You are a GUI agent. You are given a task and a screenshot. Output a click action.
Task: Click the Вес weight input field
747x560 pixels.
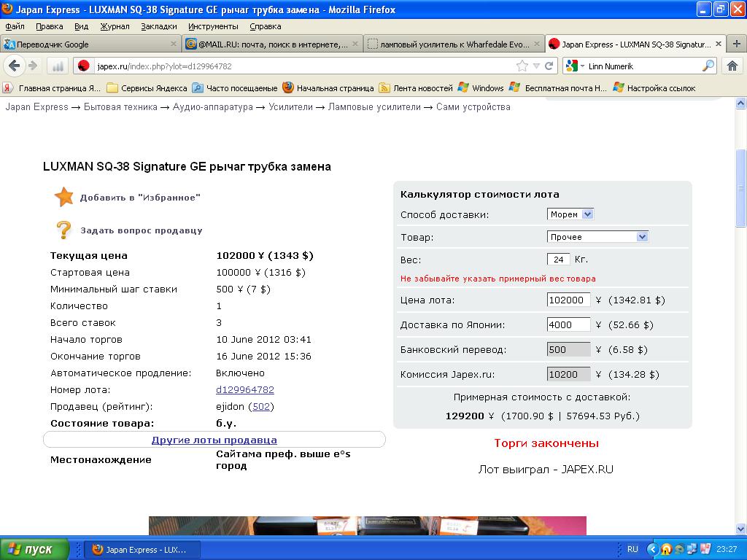coord(558,260)
